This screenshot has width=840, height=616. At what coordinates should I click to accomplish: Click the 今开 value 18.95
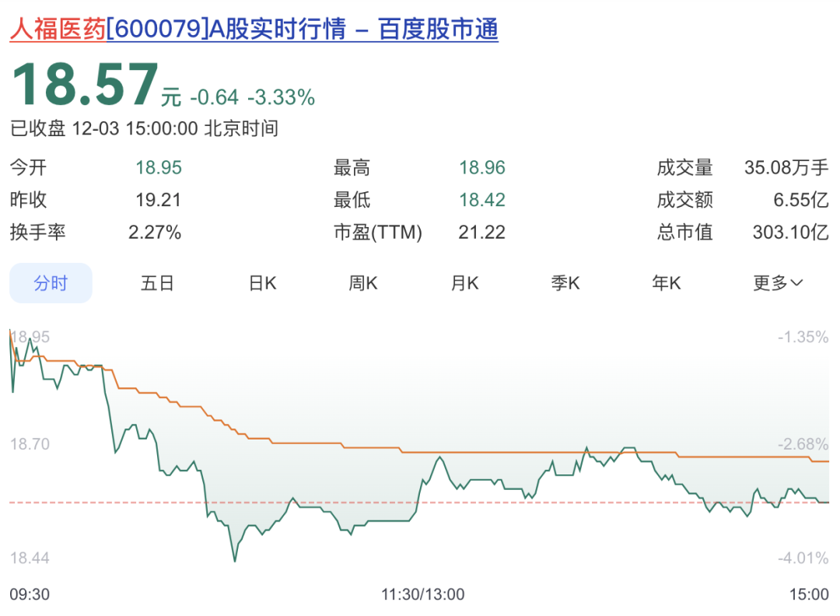click(159, 168)
